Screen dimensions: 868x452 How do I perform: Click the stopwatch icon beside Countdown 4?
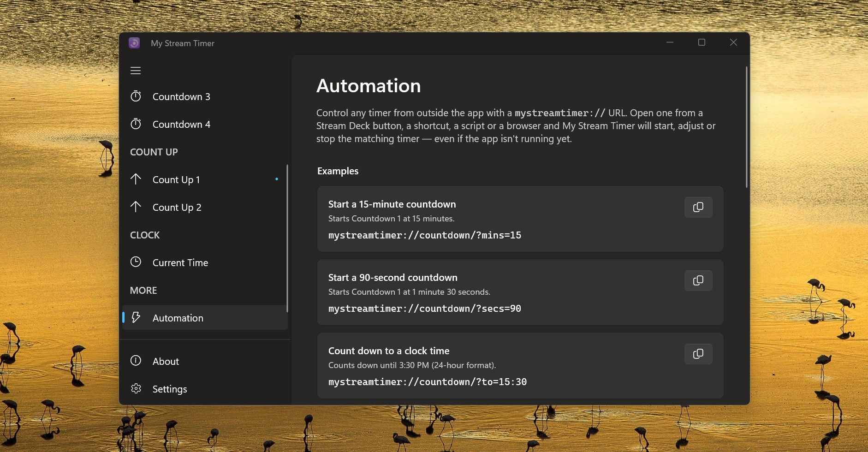(136, 124)
